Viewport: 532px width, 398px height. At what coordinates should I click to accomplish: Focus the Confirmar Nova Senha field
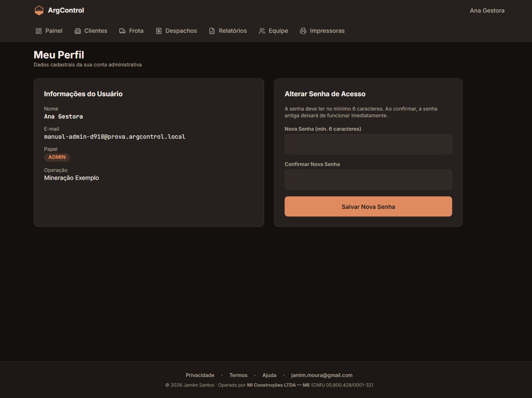click(368, 179)
